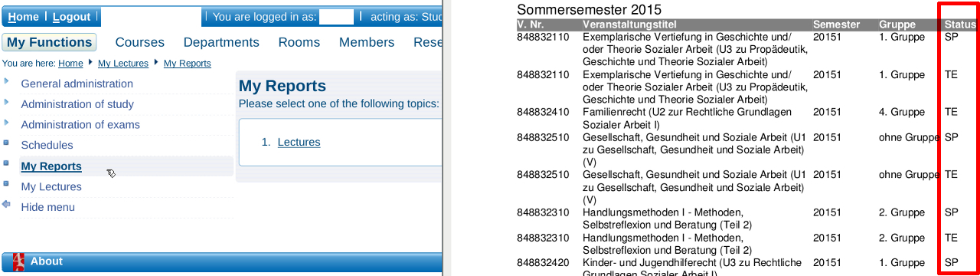
Task: Click the arrow beside Administration of exams
Action: (x=7, y=123)
